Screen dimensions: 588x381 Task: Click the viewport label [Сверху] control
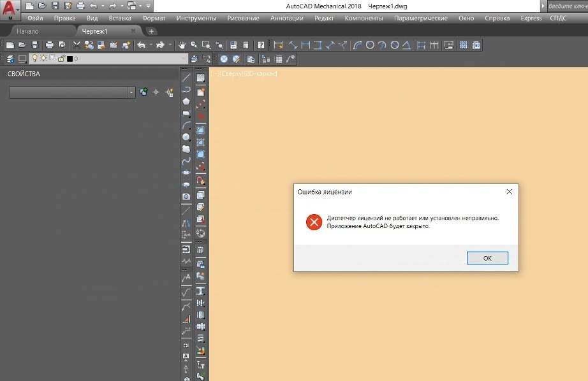point(231,73)
